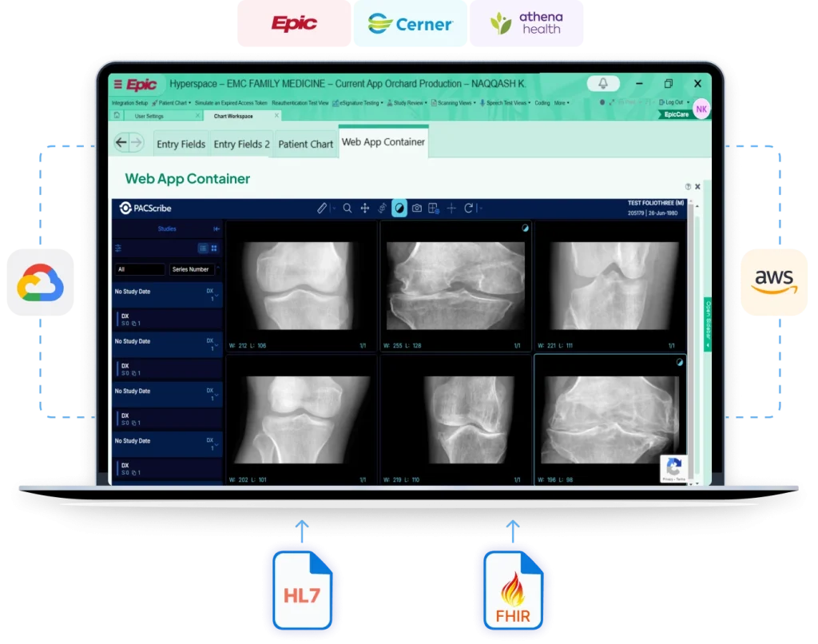Select the pan move tool

(x=364, y=209)
